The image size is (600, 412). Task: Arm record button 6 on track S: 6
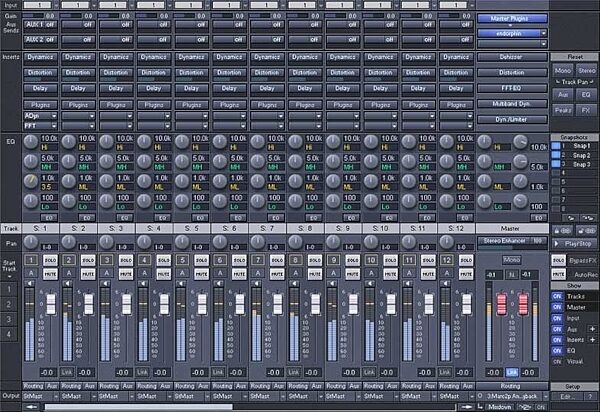click(220, 260)
